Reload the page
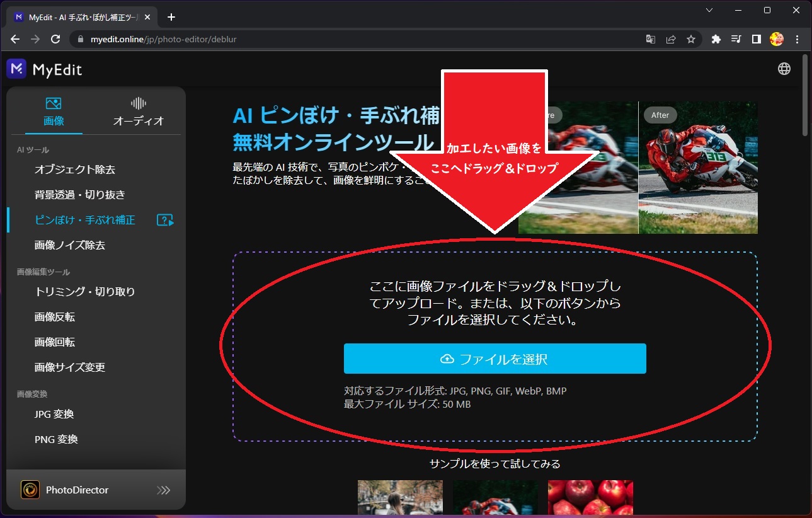Image resolution: width=812 pixels, height=518 pixels. (x=55, y=39)
